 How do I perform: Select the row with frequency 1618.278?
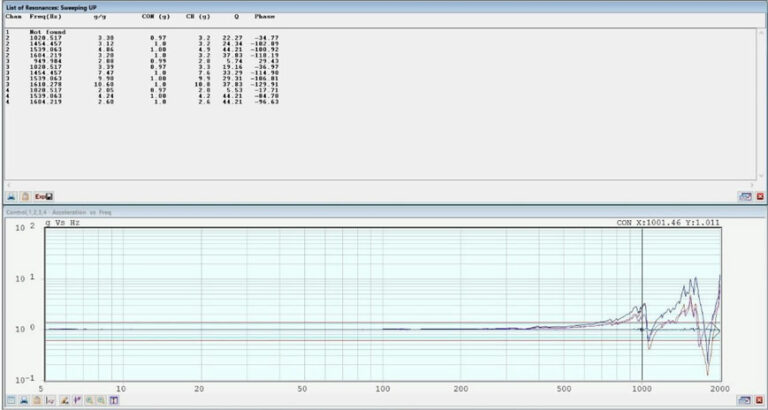(x=142, y=84)
